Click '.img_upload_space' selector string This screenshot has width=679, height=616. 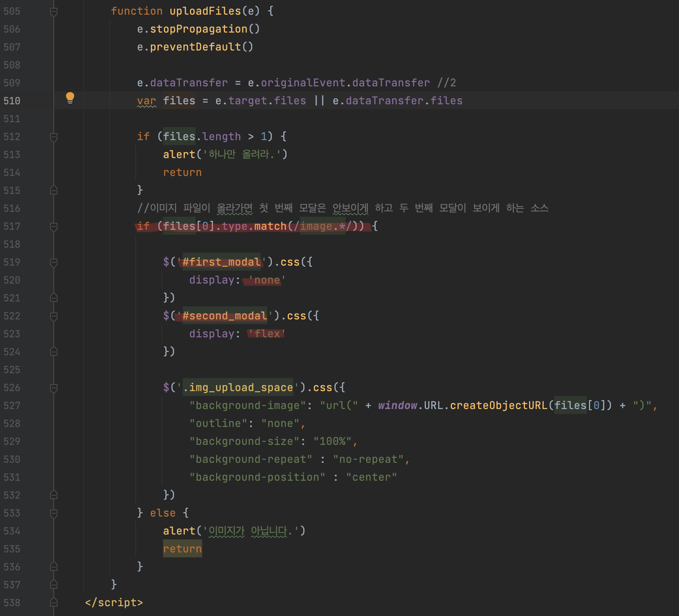238,387
